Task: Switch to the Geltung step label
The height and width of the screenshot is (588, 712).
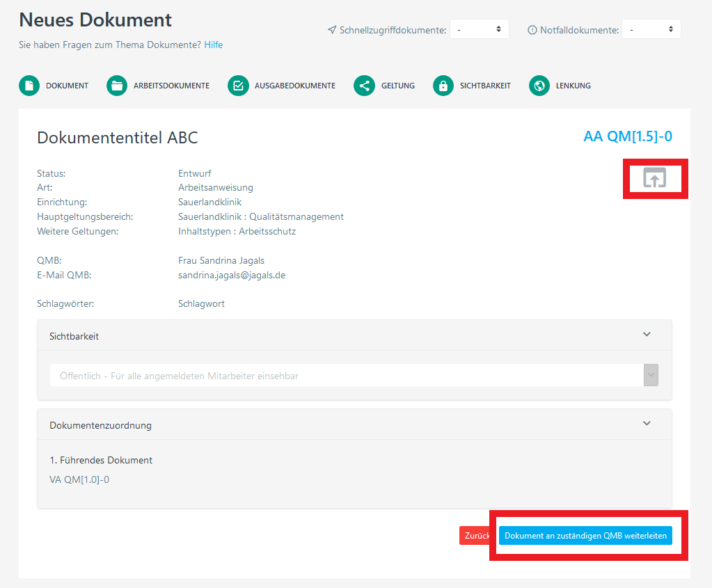Action: click(x=397, y=86)
